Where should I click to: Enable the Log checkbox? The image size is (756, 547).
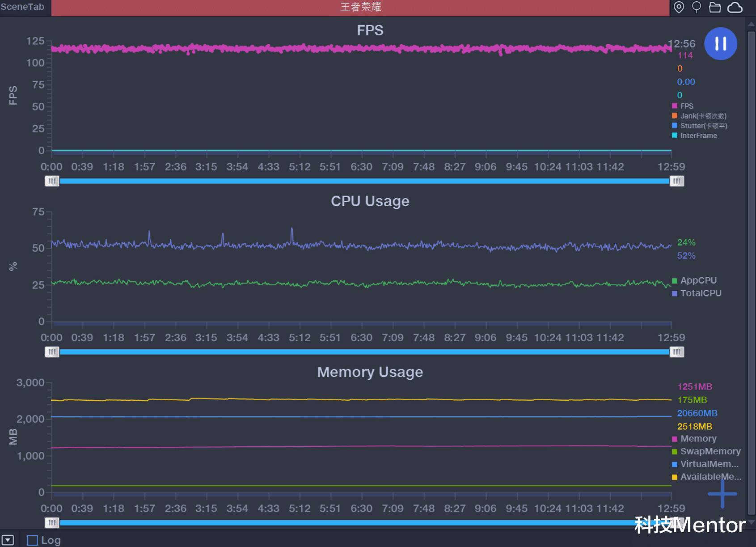(x=33, y=540)
